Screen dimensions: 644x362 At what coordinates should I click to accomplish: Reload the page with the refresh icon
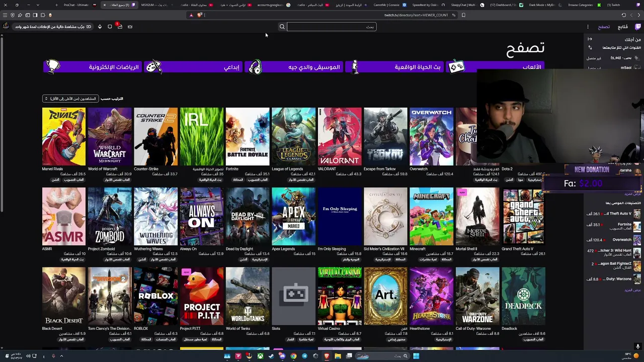624,15
